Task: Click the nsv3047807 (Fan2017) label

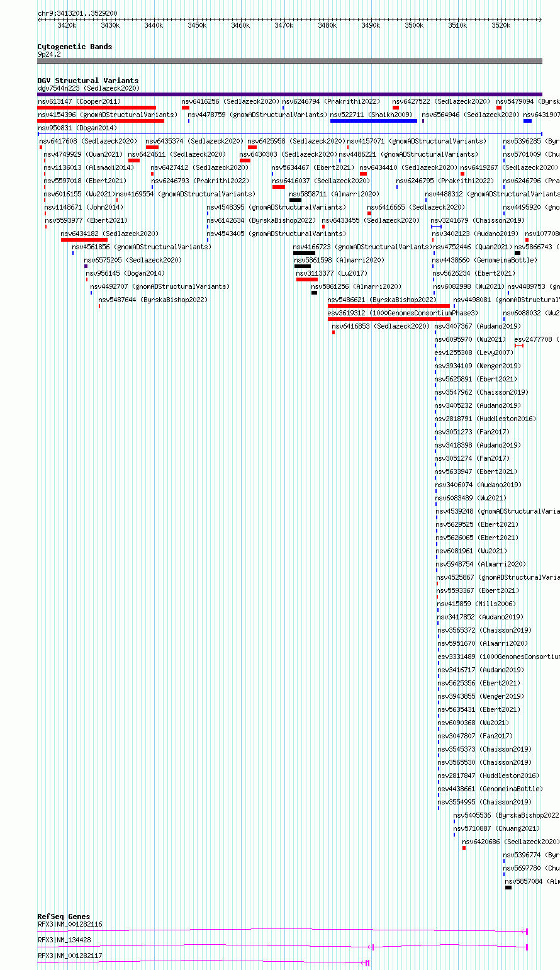Action: pyautogui.click(x=476, y=736)
